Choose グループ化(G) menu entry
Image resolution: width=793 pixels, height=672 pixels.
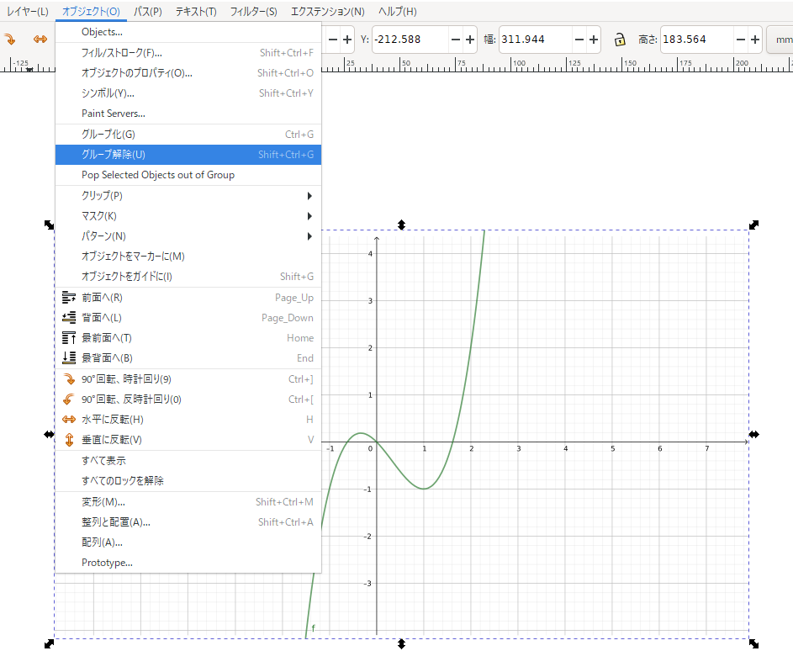point(188,135)
